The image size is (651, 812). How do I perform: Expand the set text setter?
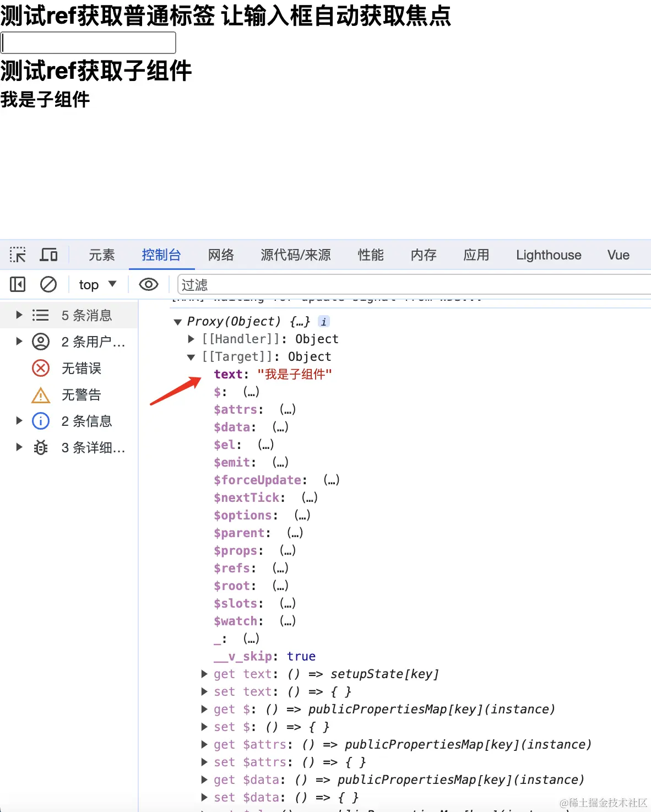[x=204, y=691]
